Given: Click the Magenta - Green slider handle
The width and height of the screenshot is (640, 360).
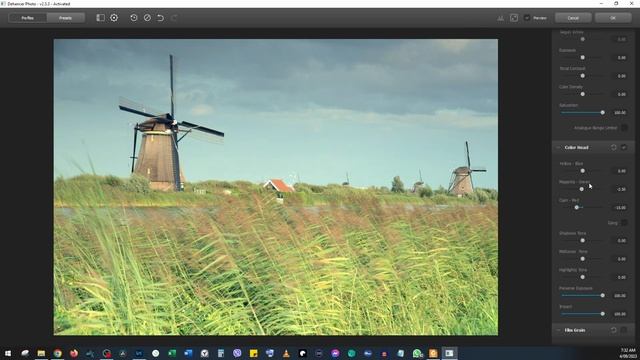Looking at the screenshot, I should 582,189.
